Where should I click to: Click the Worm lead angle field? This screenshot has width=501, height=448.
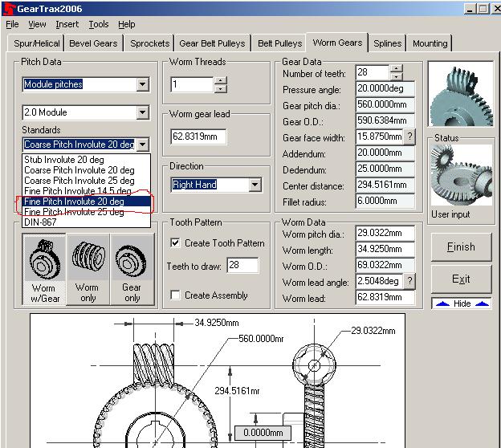[380, 281]
